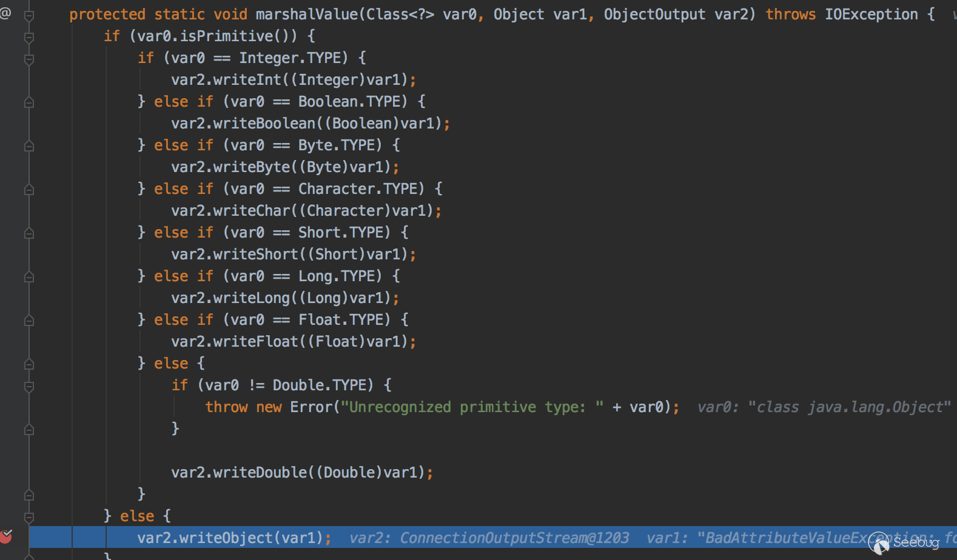This screenshot has width=957, height=560.
Task: Click inline debug value for var0
Action: click(x=824, y=407)
